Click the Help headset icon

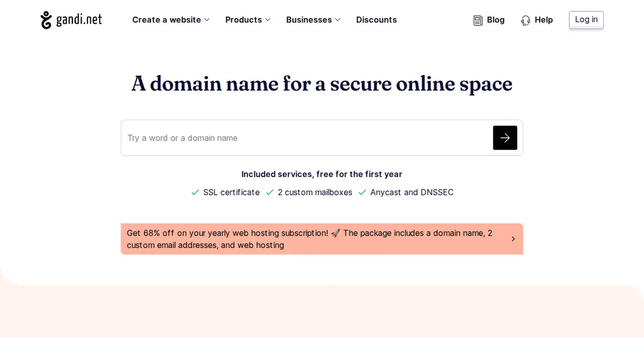[525, 20]
